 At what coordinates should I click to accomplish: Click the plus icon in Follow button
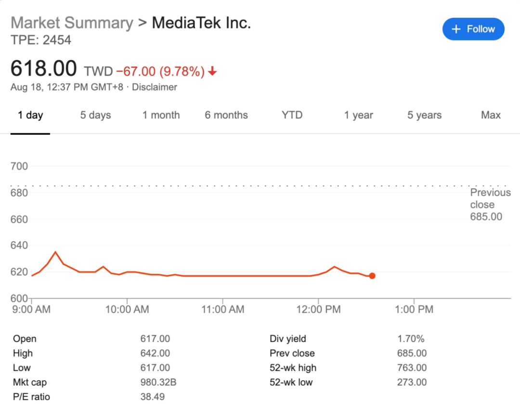point(456,29)
